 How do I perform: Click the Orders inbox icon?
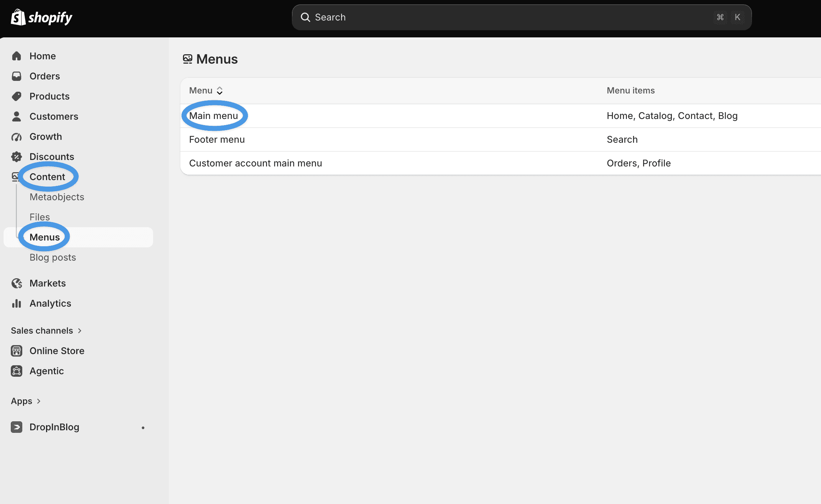click(17, 76)
